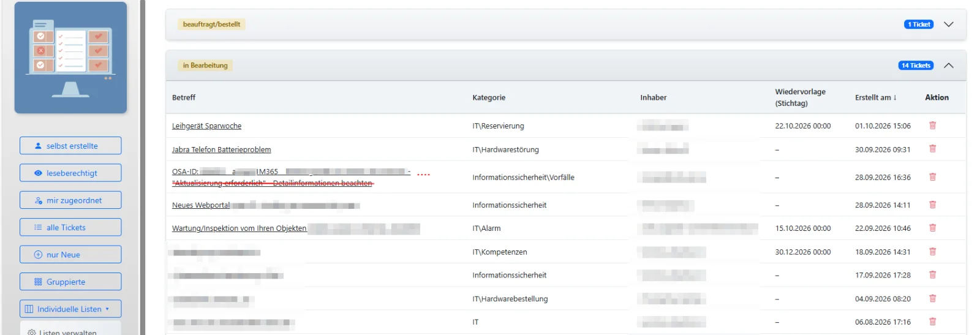980x335 pixels.
Task: Delete the Jabra Telefon Batterieproblem ticket
Action: 932,149
